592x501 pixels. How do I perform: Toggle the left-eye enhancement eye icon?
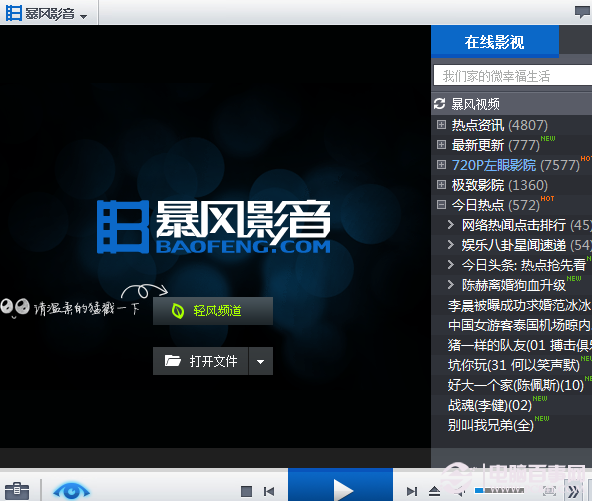coord(71,491)
